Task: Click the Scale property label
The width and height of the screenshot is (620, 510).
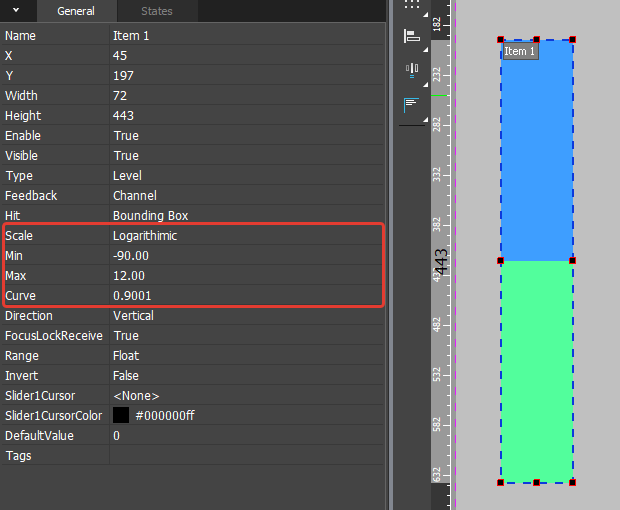Action: (19, 236)
